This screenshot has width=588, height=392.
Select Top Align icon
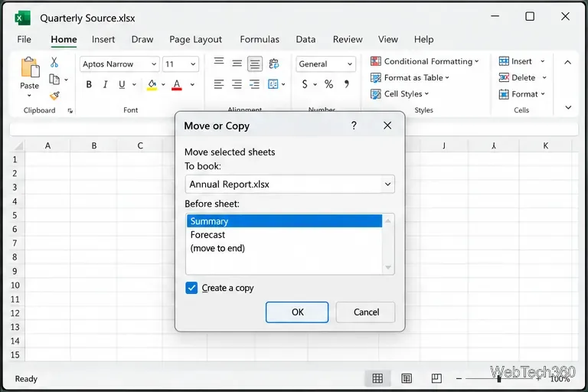coord(219,61)
